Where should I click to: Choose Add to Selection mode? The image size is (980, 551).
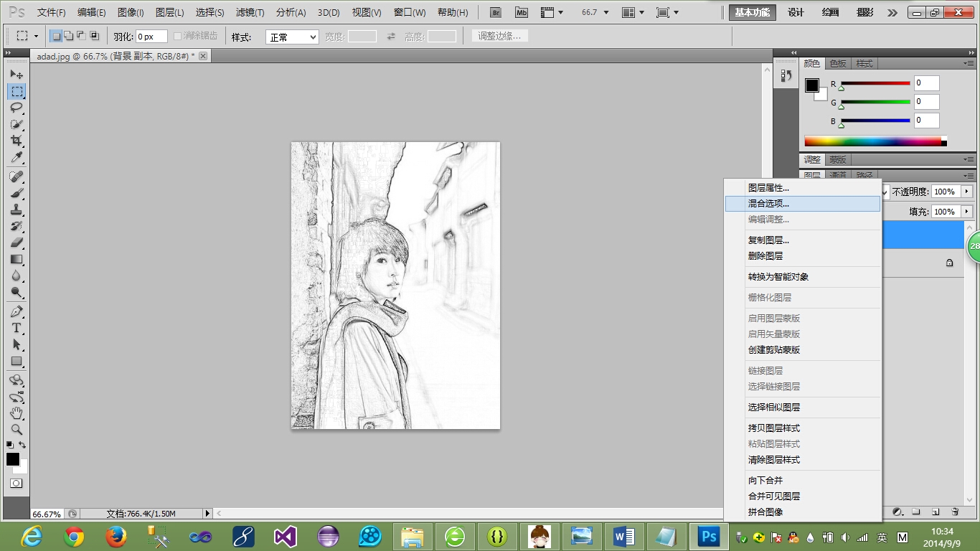click(x=69, y=36)
